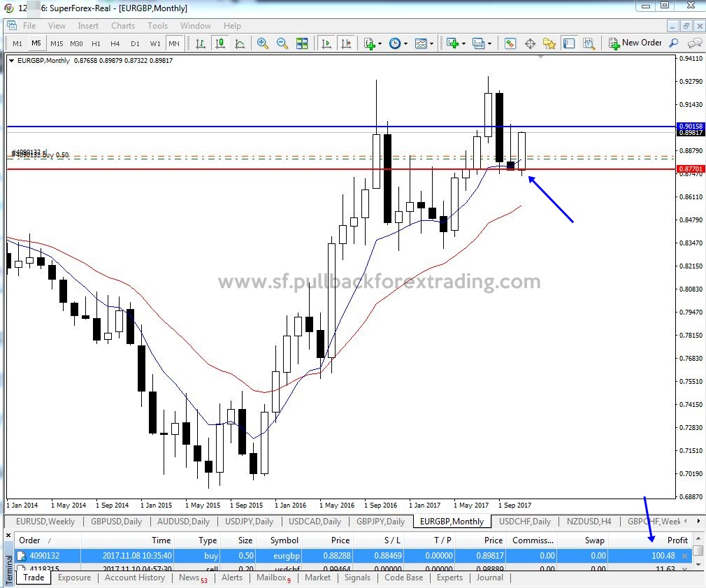
Task: Zoom out of the chart
Action: tap(282, 43)
